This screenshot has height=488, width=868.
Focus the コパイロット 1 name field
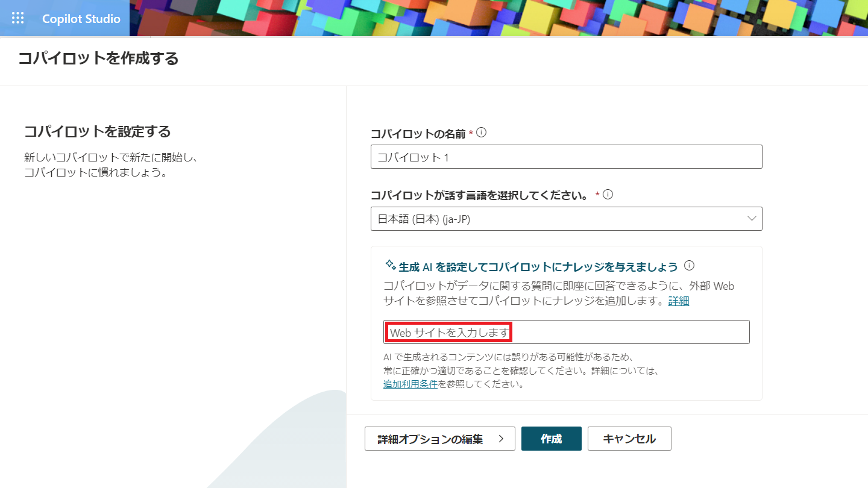click(x=567, y=157)
